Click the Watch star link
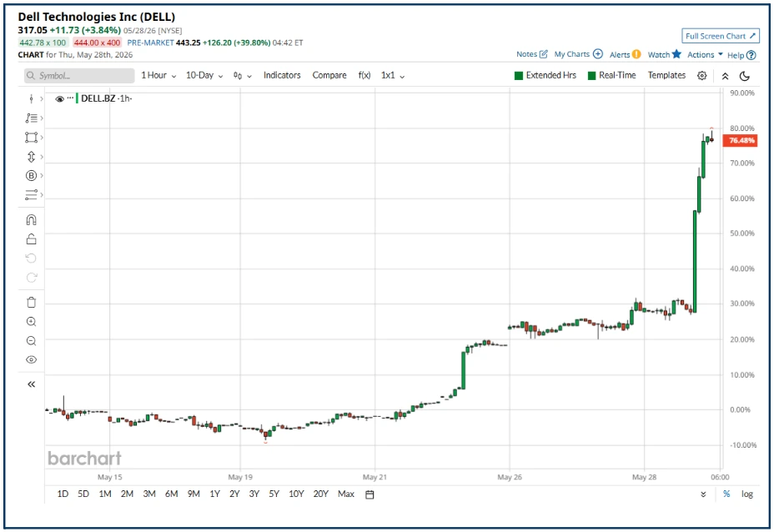Image resolution: width=774 pixels, height=532 pixels. pos(665,54)
